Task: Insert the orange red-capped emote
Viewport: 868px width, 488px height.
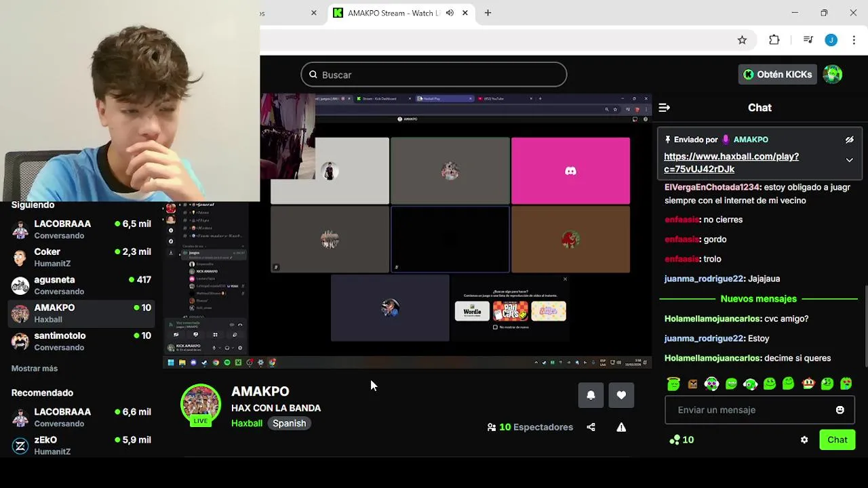Action: tap(808, 384)
